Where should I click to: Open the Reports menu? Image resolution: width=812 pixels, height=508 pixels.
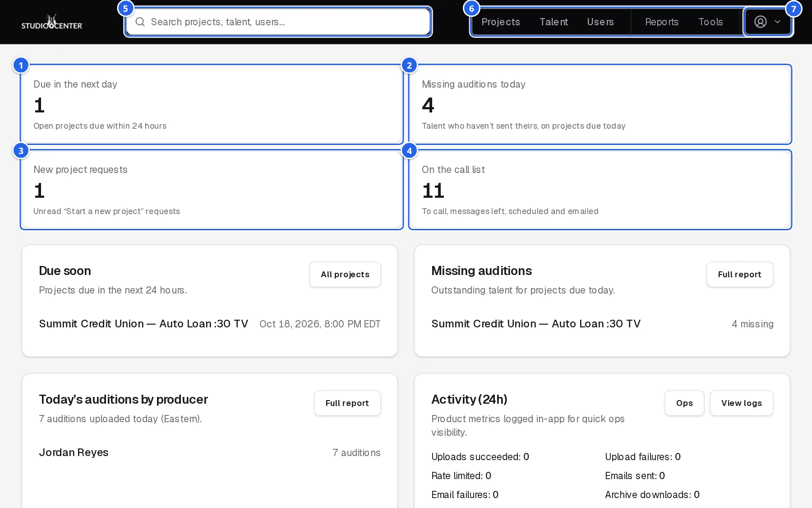(661, 22)
